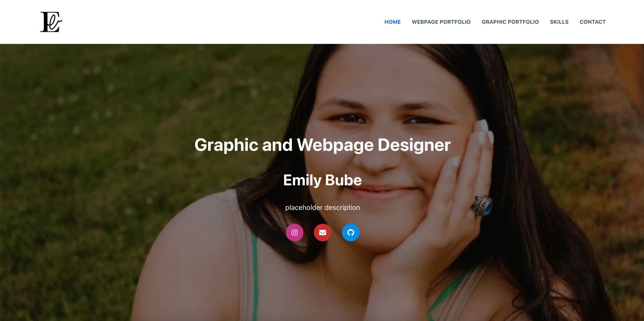Jump to the SKILLS section

pyautogui.click(x=559, y=22)
